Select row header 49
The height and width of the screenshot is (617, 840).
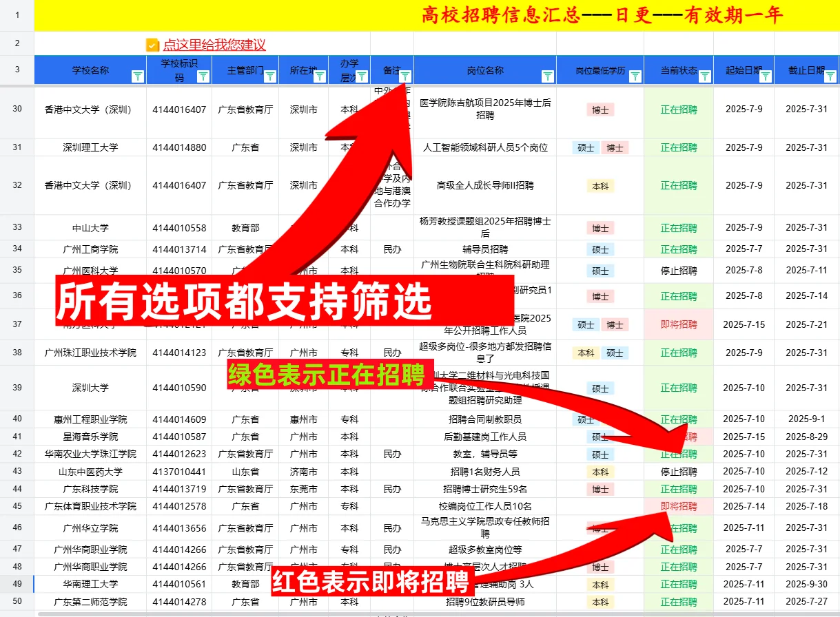click(x=17, y=584)
